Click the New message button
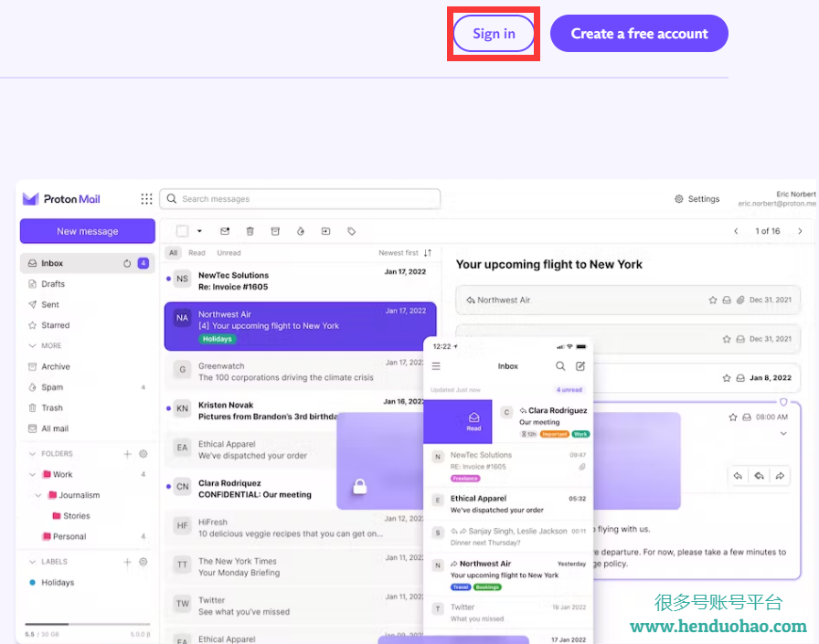 click(87, 231)
